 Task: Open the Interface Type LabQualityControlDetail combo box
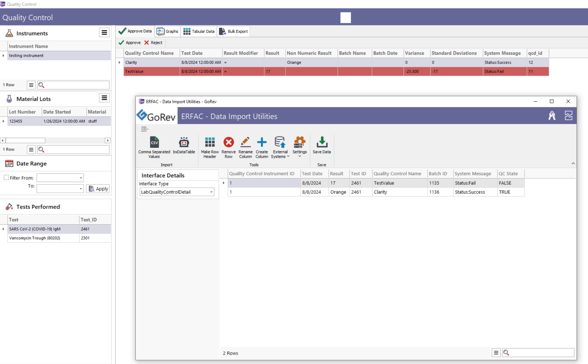click(177, 192)
